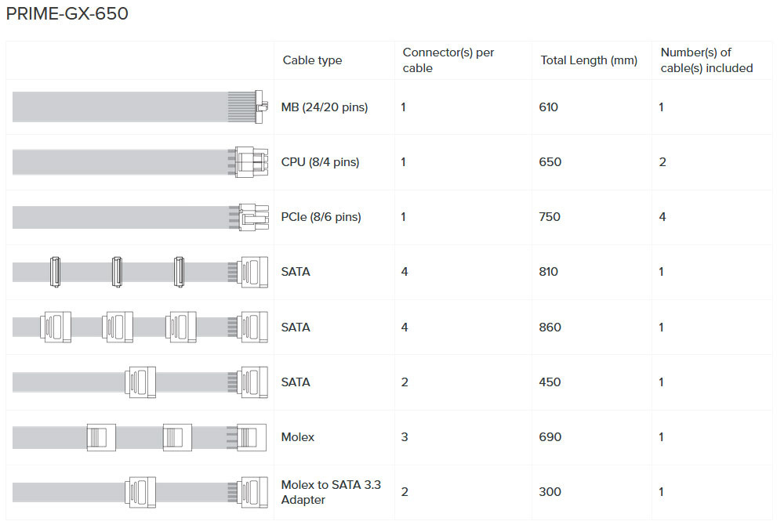The height and width of the screenshot is (532, 784).
Task: Click the Molex to SATA adapter illustration
Action: 140,491
